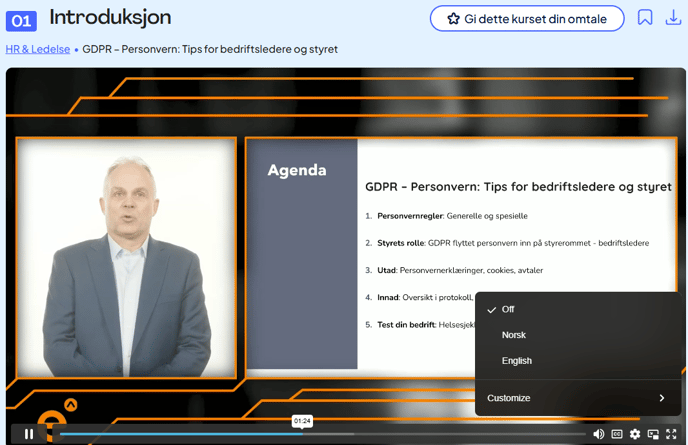
Task: Download the lesson with download icon
Action: [x=673, y=18]
